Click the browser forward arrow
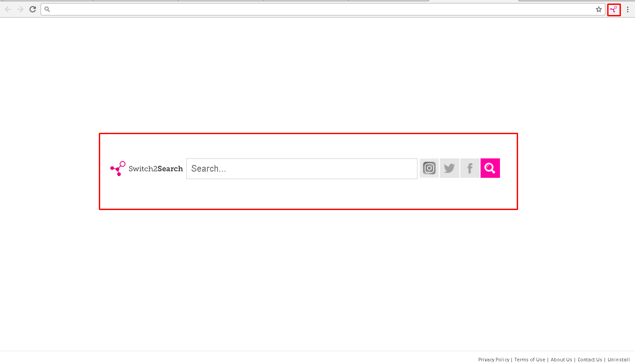The image size is (635, 364). point(20,9)
